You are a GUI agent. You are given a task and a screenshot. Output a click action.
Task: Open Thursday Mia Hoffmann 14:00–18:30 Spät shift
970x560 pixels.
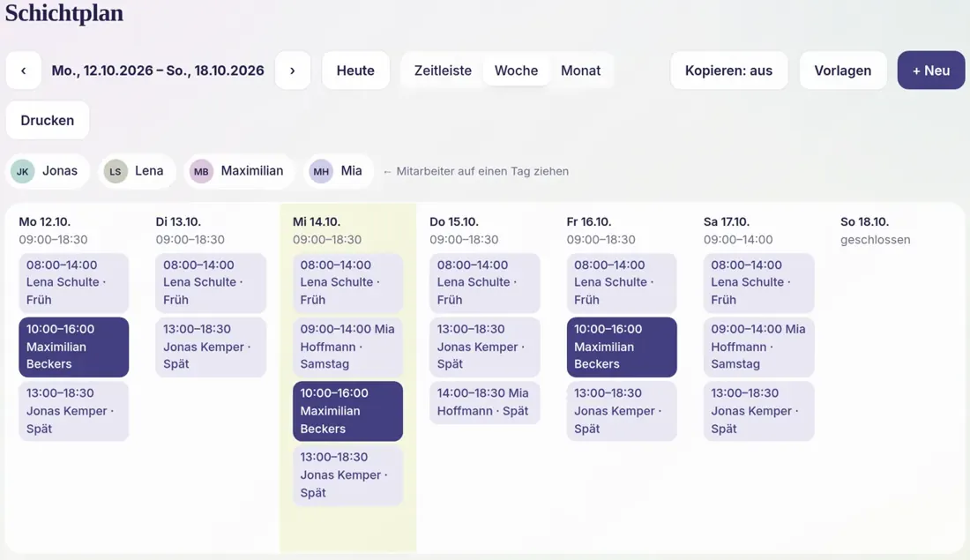(x=485, y=402)
